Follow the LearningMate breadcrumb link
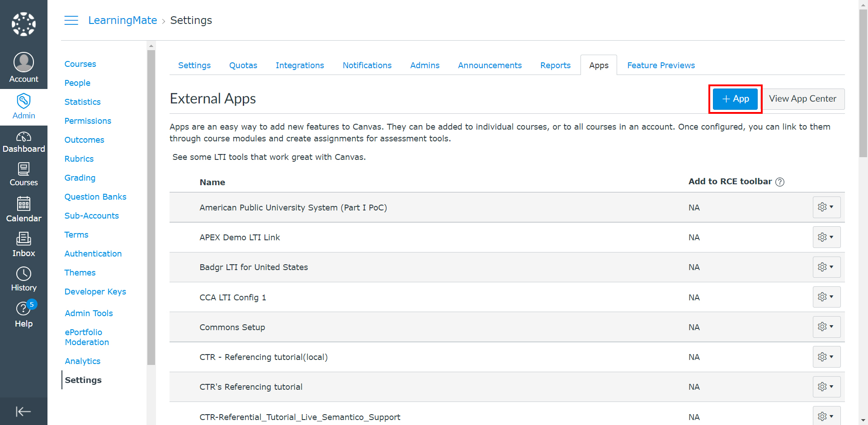This screenshot has width=868, height=425. coord(123,20)
